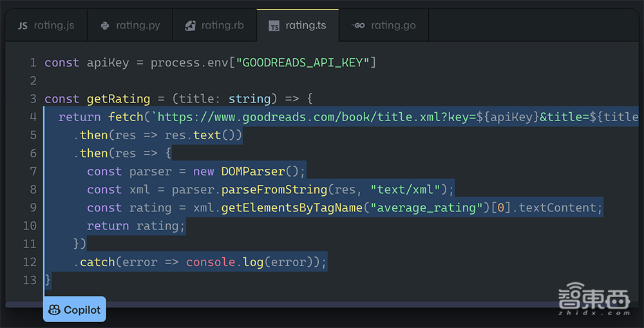Viewport: 644px width, 328px height.
Task: Place cursor on the "GOODREADS_API_KEY" string
Action: point(303,63)
